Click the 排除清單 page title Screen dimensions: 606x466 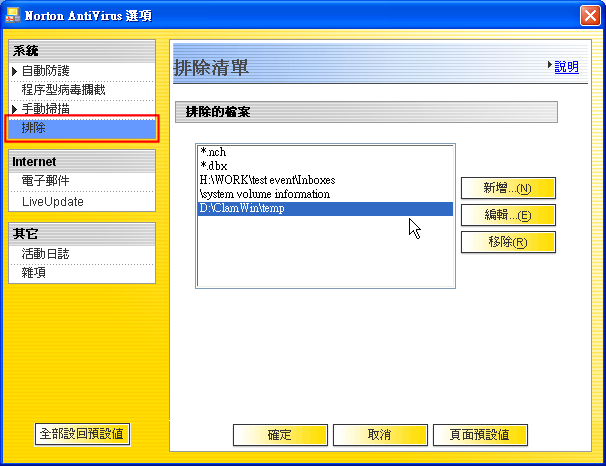pyautogui.click(x=211, y=68)
